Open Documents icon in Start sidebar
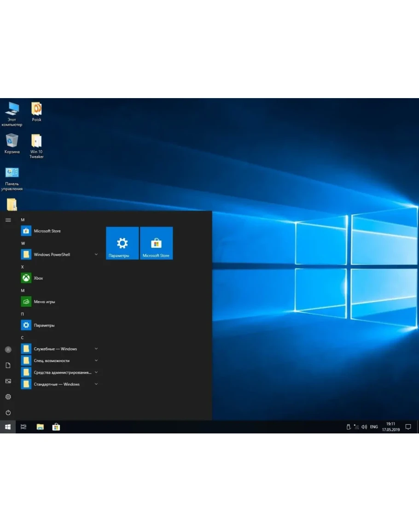Viewport: 419px width, 532px height. point(8,365)
